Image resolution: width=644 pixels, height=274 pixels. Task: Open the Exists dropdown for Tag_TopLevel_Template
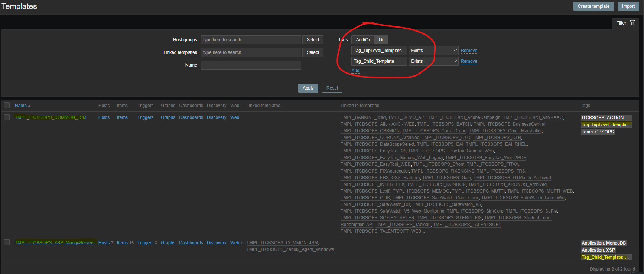coord(433,51)
